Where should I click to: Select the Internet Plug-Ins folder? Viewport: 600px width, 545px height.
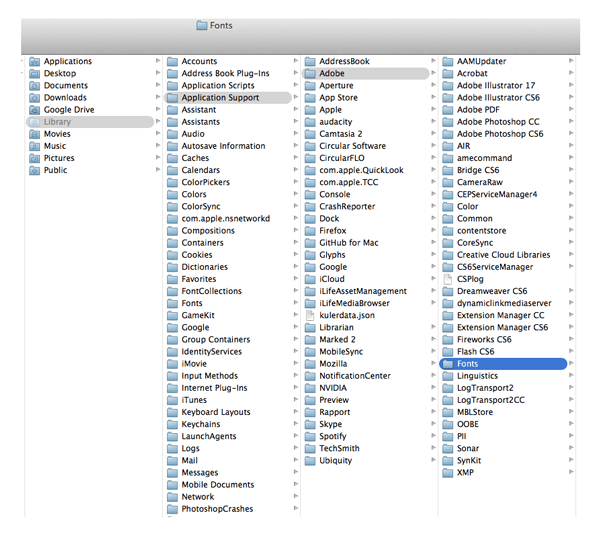(214, 388)
